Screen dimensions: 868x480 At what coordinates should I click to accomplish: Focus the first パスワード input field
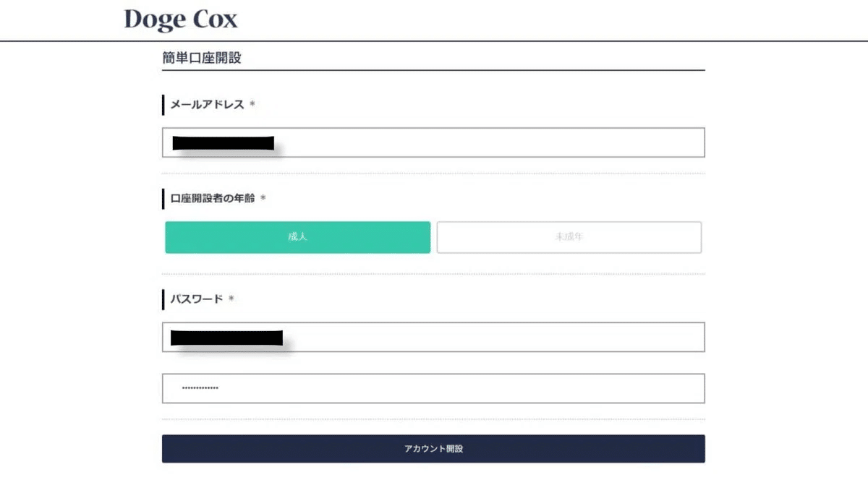point(492,337)
